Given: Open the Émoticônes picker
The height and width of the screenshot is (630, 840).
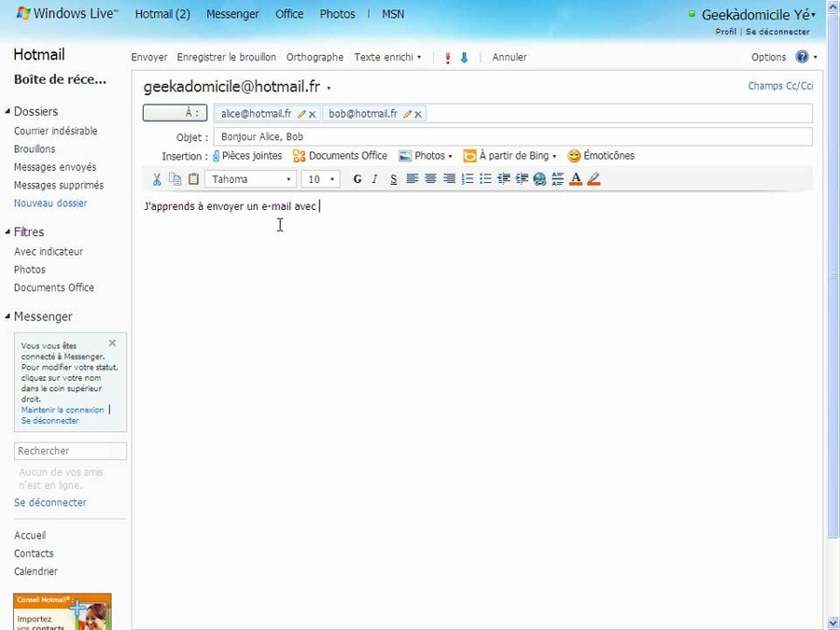Looking at the screenshot, I should click(601, 156).
